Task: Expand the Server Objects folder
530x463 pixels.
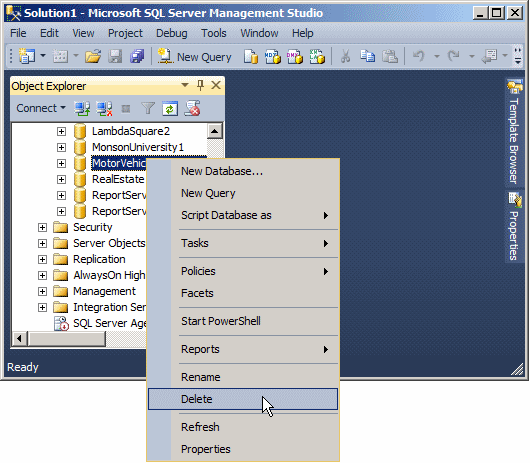Action: click(x=42, y=243)
